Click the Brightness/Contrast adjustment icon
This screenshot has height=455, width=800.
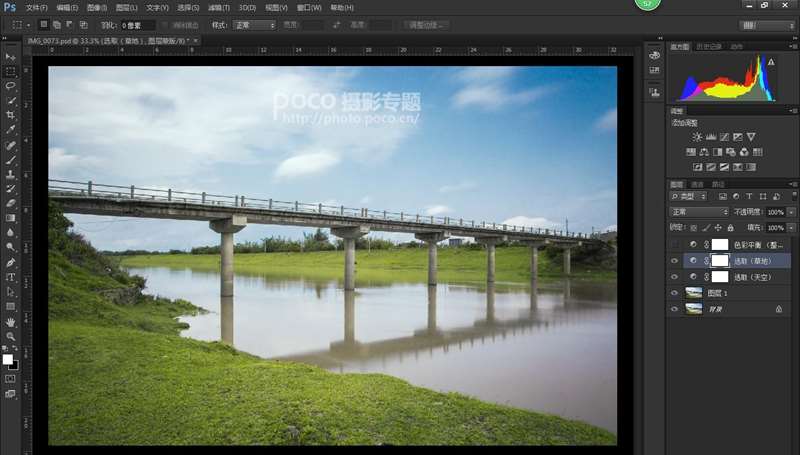pyautogui.click(x=697, y=136)
